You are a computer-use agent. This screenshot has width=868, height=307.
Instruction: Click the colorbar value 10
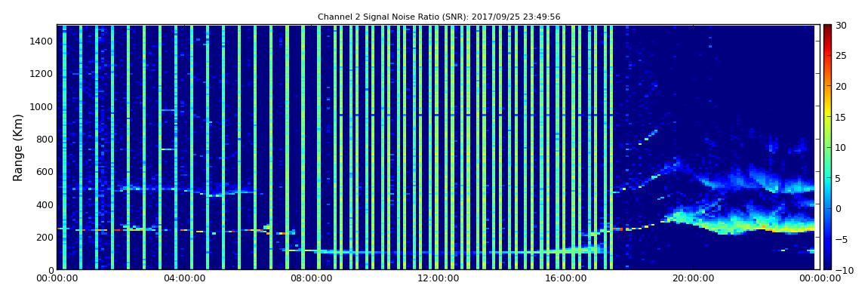[x=841, y=147]
